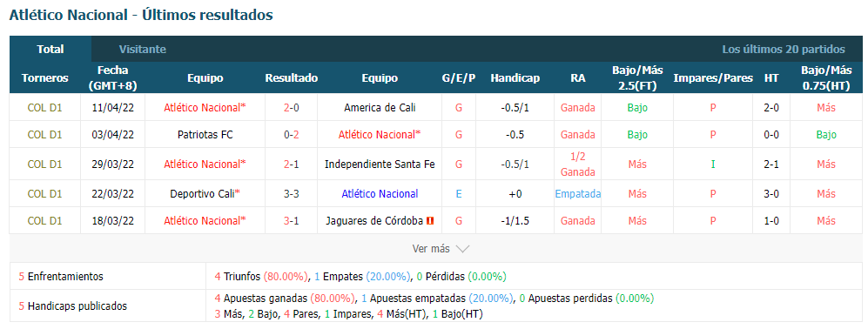
Task: Click the Handicap column header
Action: [x=515, y=78]
